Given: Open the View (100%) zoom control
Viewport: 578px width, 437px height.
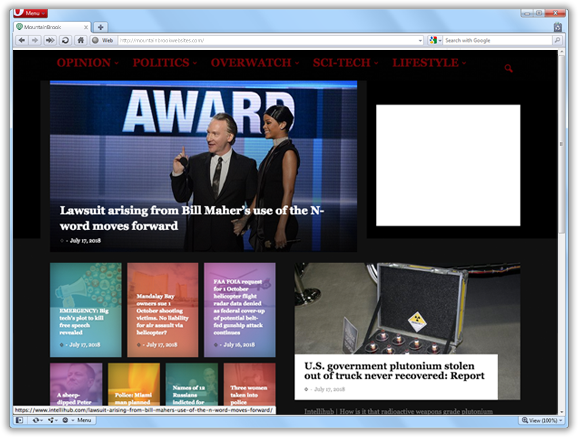Looking at the screenshot, I should click(542, 420).
